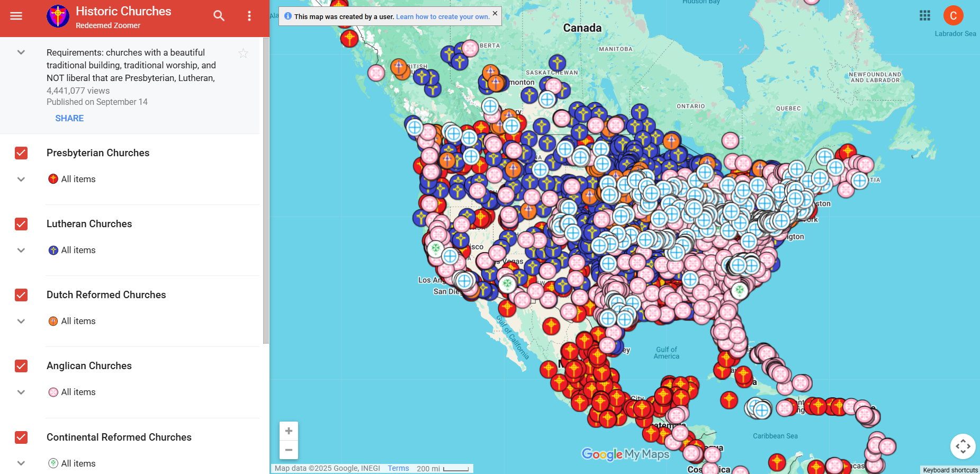Image resolution: width=980 pixels, height=474 pixels.
Task: Open the hamburger main menu
Action: (16, 16)
